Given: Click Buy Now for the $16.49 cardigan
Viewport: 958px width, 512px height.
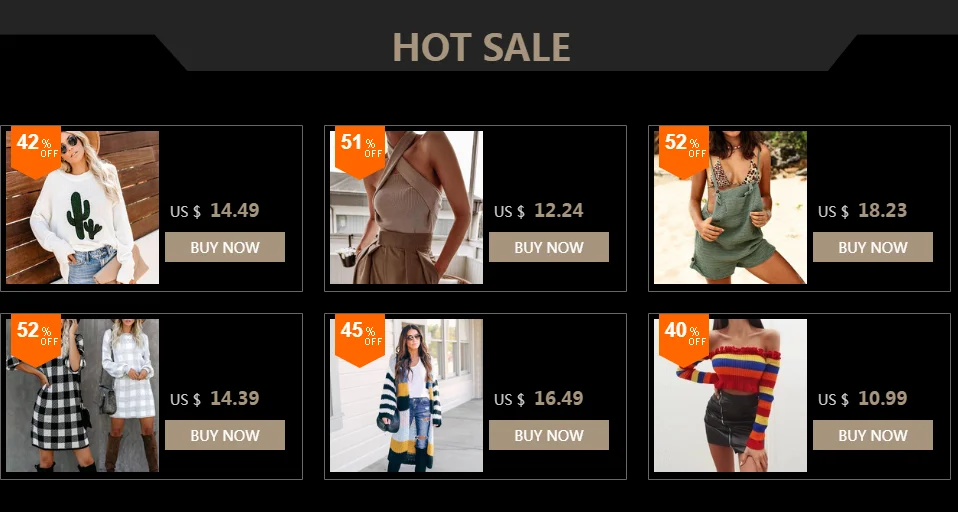Looking at the screenshot, I should 549,435.
